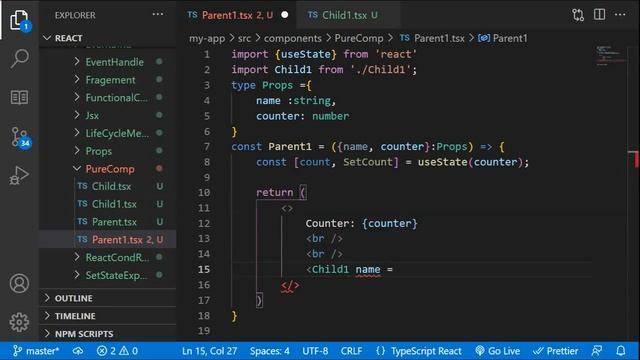The width and height of the screenshot is (640, 360).
Task: Change file encoding UTF-8
Action: tap(315, 351)
